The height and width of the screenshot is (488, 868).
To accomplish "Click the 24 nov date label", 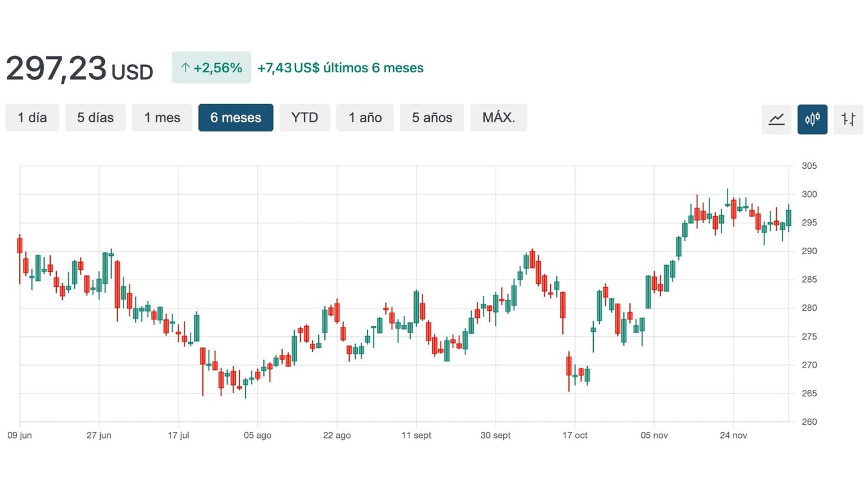I will (734, 436).
